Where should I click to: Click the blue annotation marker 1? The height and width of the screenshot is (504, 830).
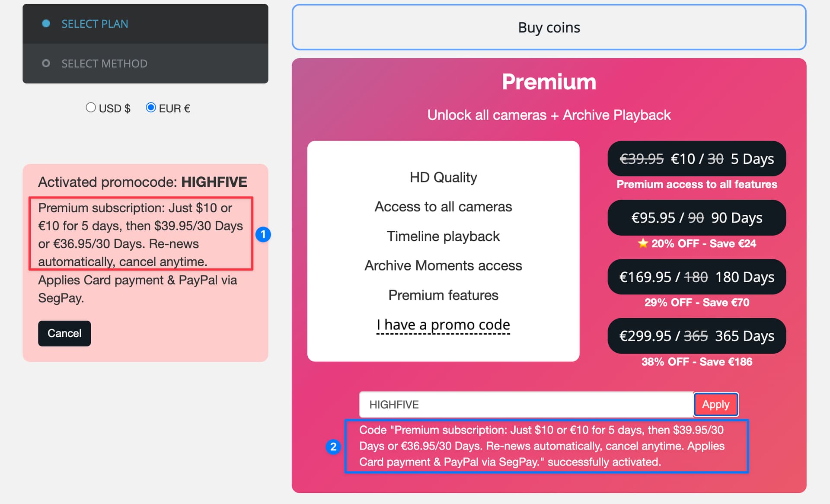point(263,234)
